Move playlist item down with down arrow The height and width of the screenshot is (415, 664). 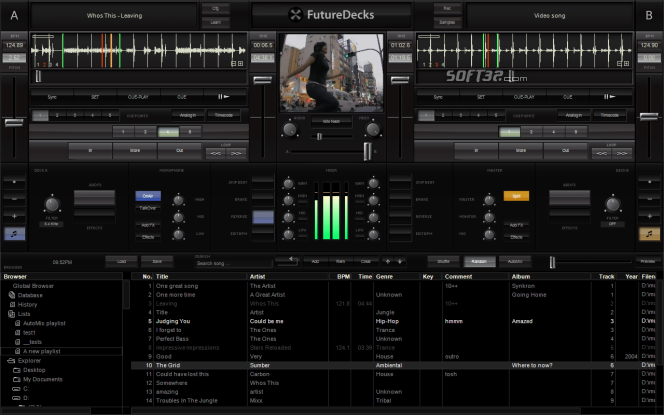[x=399, y=261]
